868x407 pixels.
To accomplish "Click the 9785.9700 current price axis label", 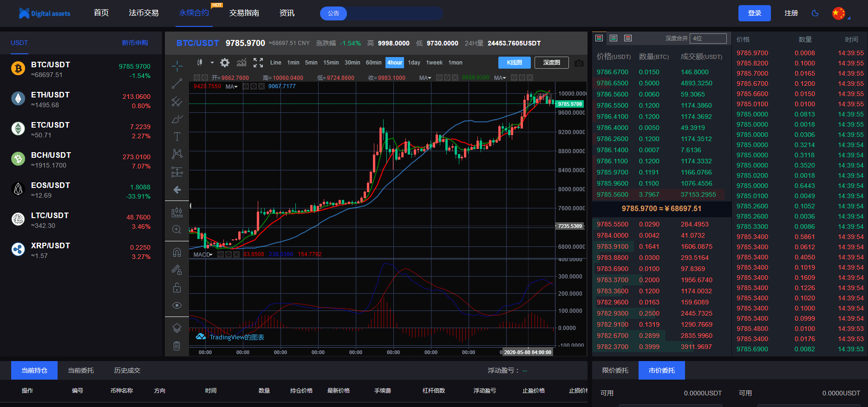I will pos(570,104).
